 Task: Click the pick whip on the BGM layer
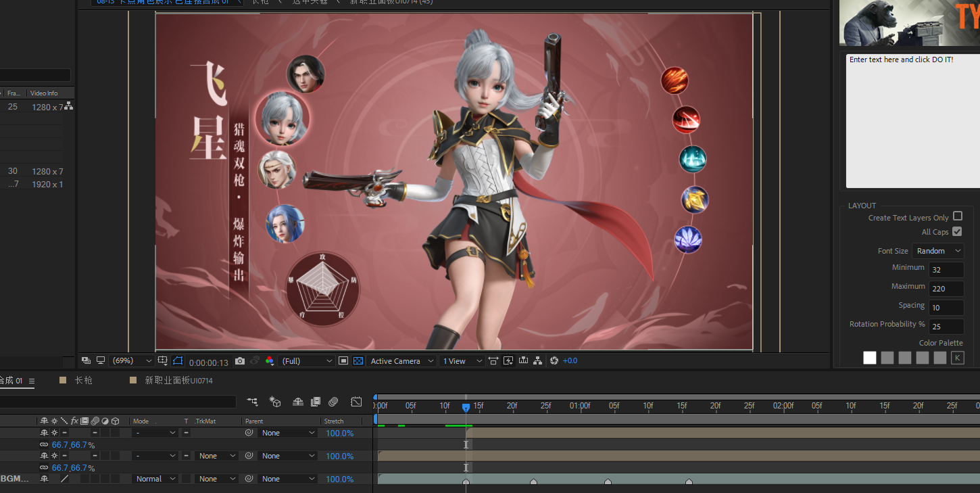click(249, 479)
